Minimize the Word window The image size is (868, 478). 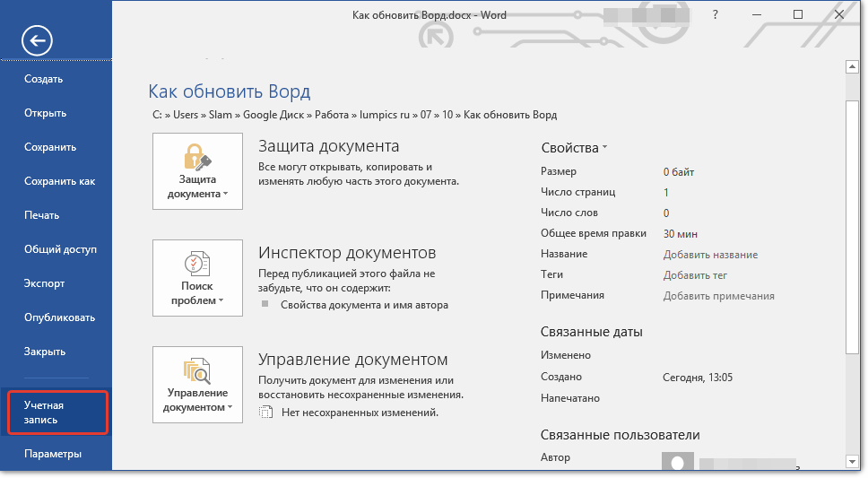click(x=757, y=15)
